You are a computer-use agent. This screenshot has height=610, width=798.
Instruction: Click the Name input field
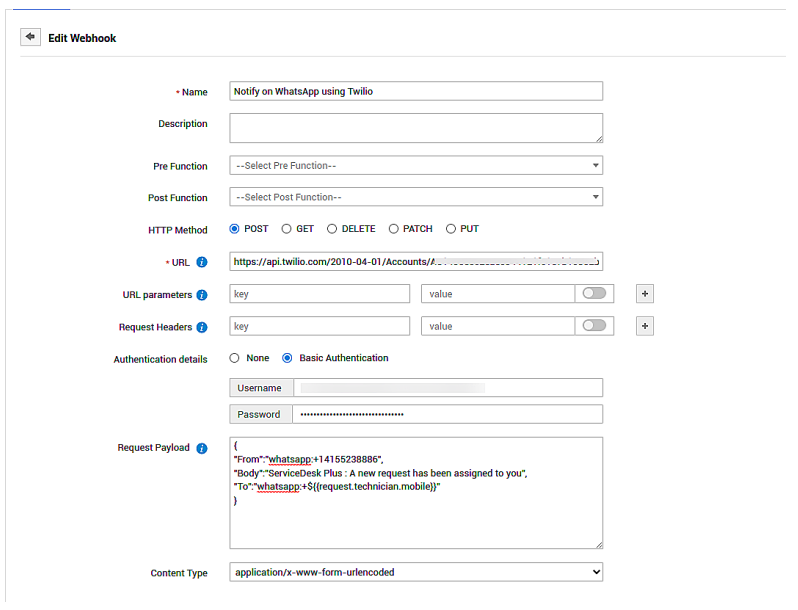(415, 91)
